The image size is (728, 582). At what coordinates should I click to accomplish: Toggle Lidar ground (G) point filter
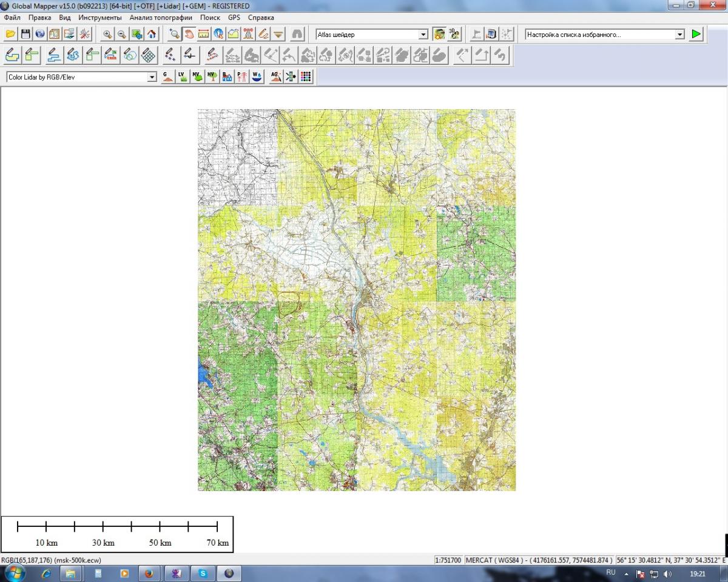pyautogui.click(x=167, y=77)
